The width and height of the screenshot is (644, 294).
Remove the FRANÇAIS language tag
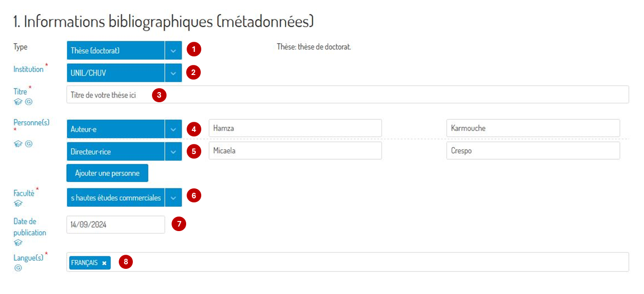pyautogui.click(x=104, y=263)
